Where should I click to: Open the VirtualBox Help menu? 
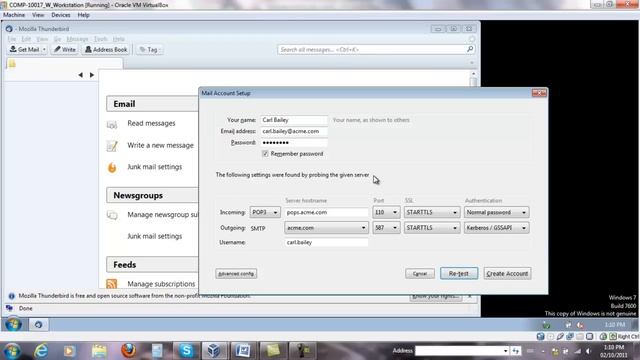83,15
